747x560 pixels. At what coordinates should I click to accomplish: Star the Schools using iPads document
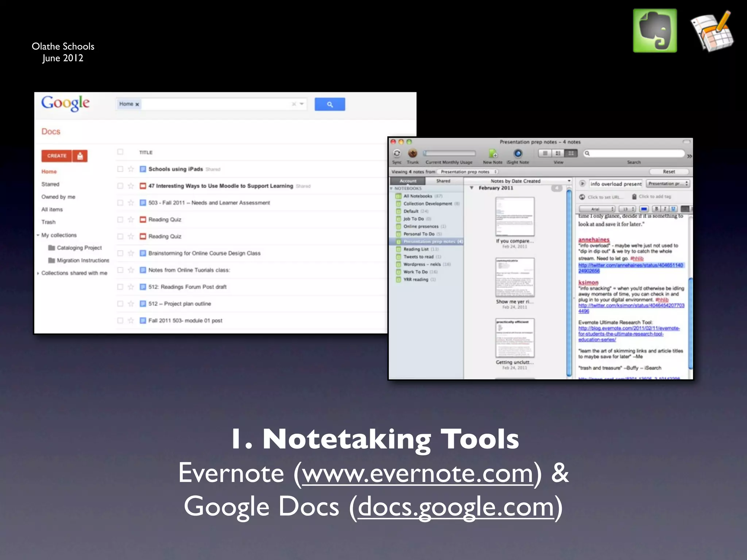[x=131, y=169]
